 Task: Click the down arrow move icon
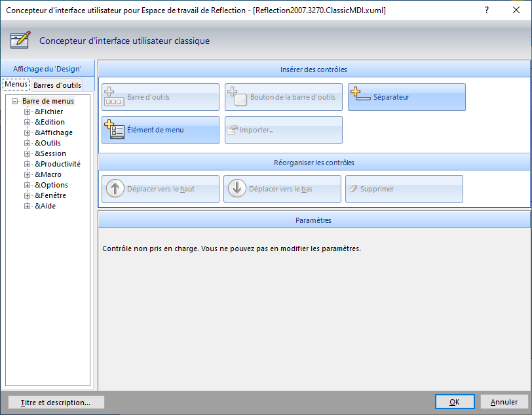click(x=237, y=188)
